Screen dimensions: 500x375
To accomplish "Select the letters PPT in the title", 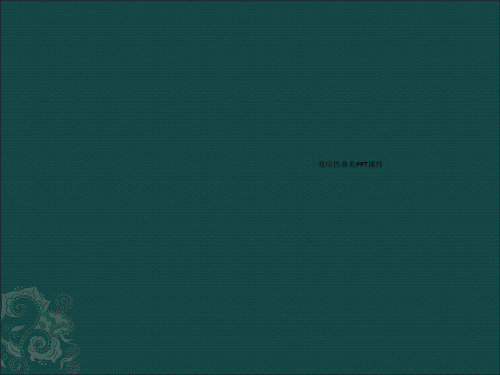I will [x=362, y=164].
